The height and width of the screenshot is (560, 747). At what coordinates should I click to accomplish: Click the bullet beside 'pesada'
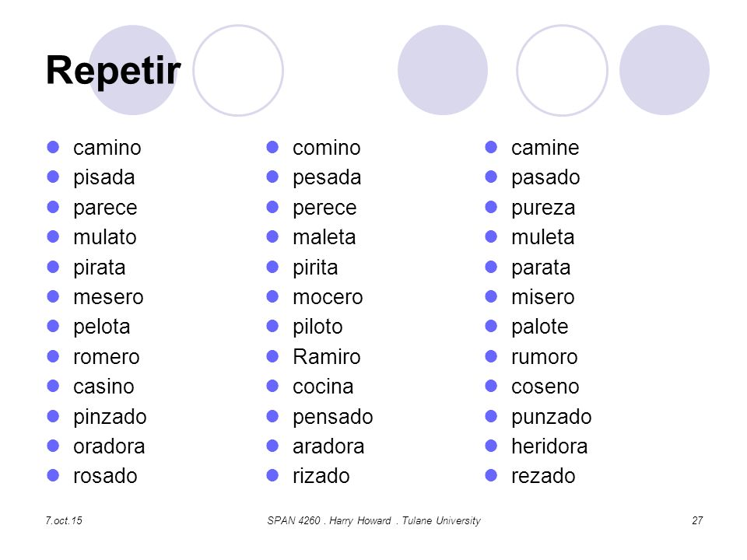272,177
